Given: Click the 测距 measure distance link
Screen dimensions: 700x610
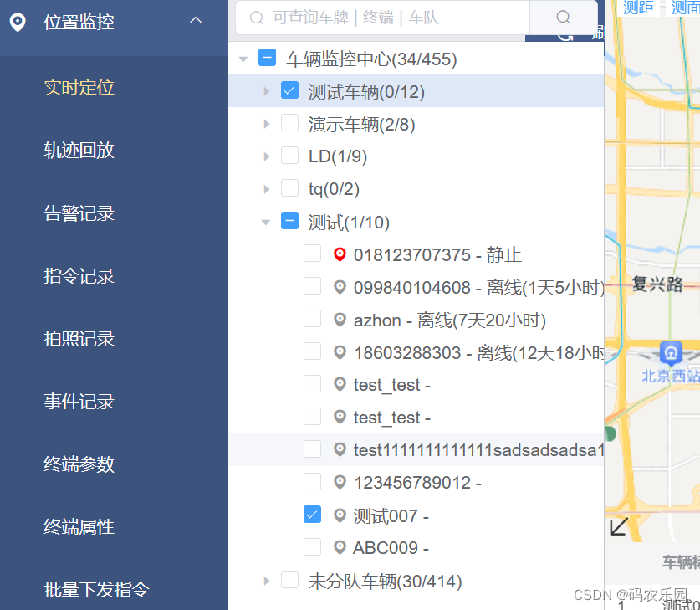Looking at the screenshot, I should click(x=636, y=8).
